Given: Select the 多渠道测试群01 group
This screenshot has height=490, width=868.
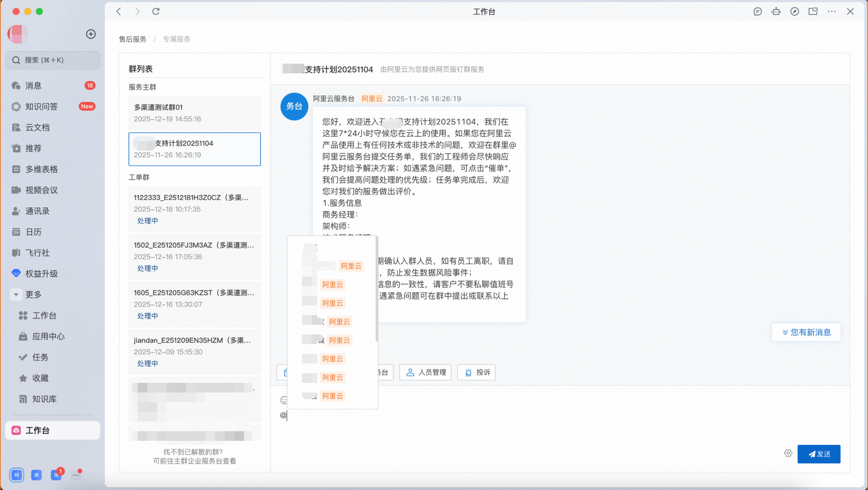Looking at the screenshot, I should (194, 113).
